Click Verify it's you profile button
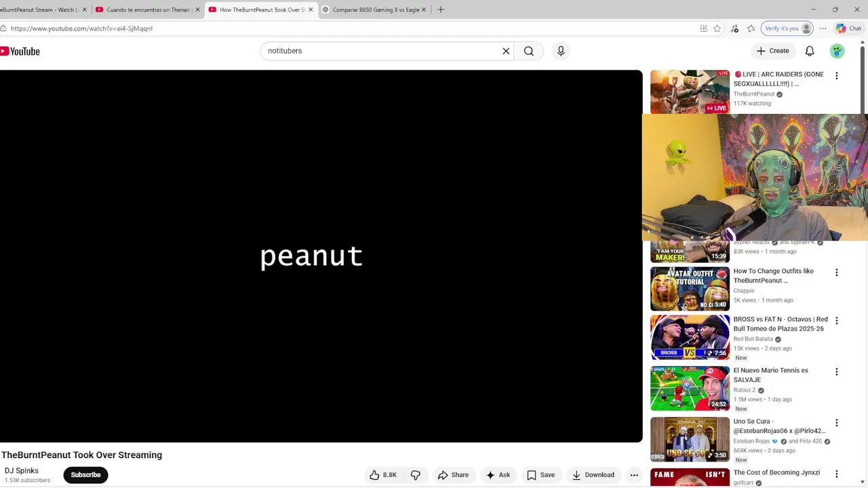868x488 pixels. [787, 28]
